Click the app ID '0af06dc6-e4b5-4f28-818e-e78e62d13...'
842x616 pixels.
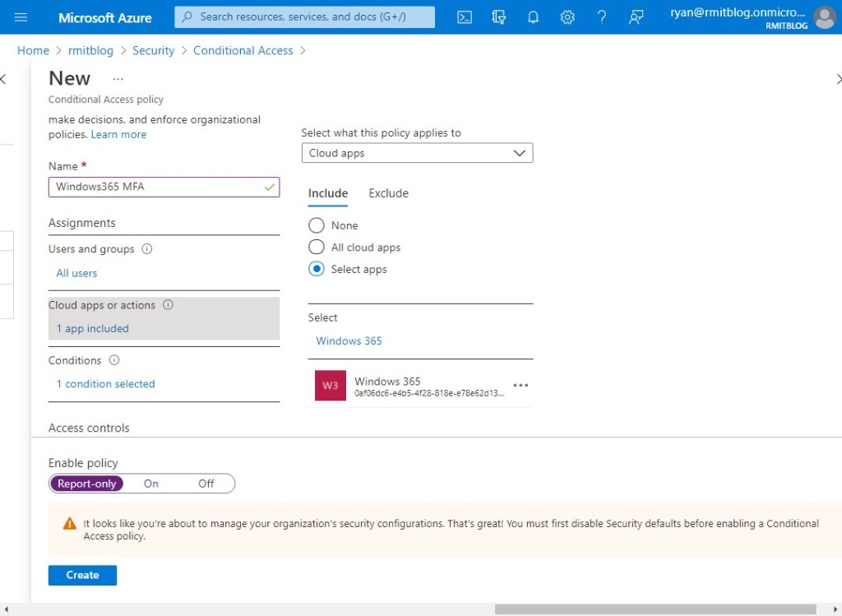tap(429, 393)
